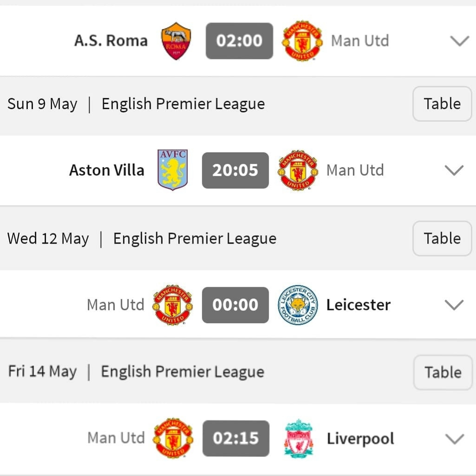Open the Table for Sun 9 May
This screenshot has height=476, width=476.
(442, 104)
